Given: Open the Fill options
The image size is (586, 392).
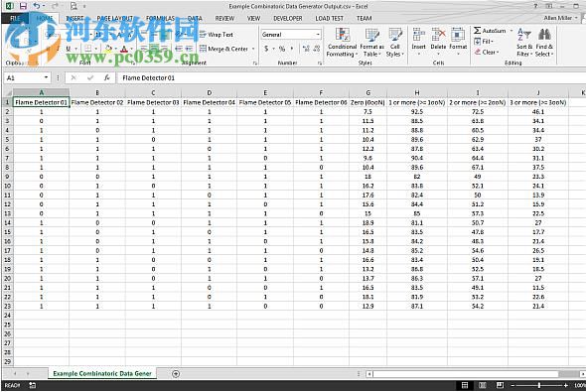Looking at the screenshot, I should click(484, 41).
